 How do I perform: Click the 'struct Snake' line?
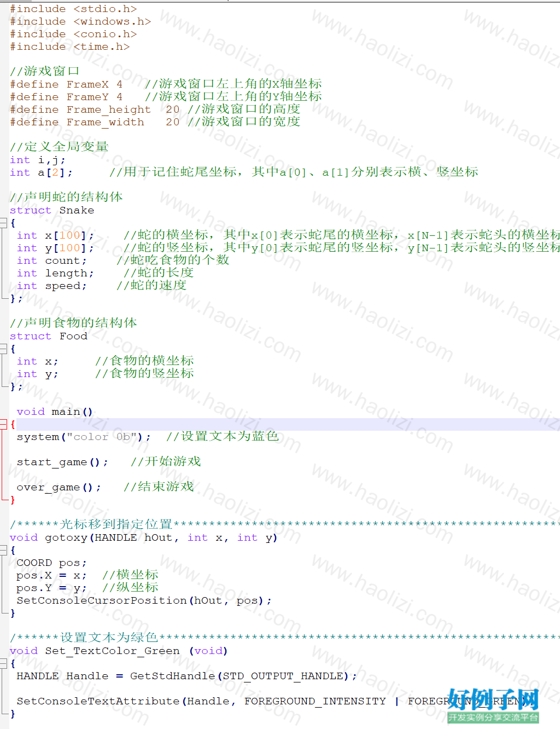(x=52, y=210)
